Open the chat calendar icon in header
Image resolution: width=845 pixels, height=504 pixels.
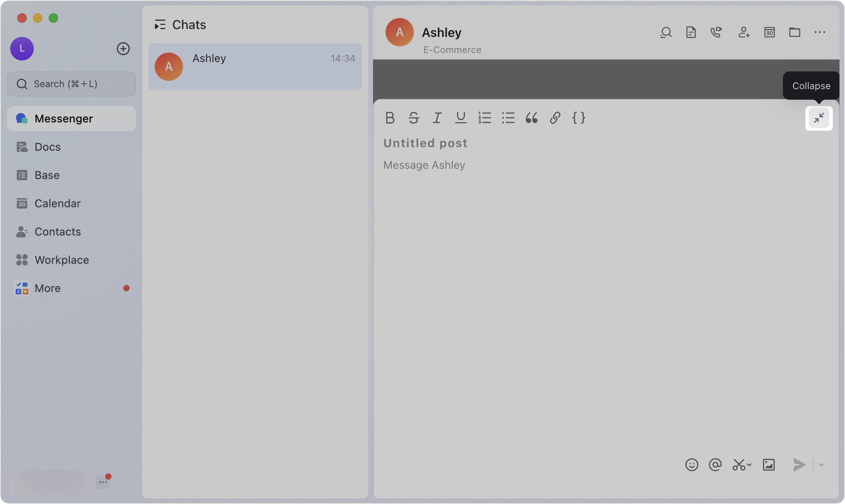pos(770,32)
